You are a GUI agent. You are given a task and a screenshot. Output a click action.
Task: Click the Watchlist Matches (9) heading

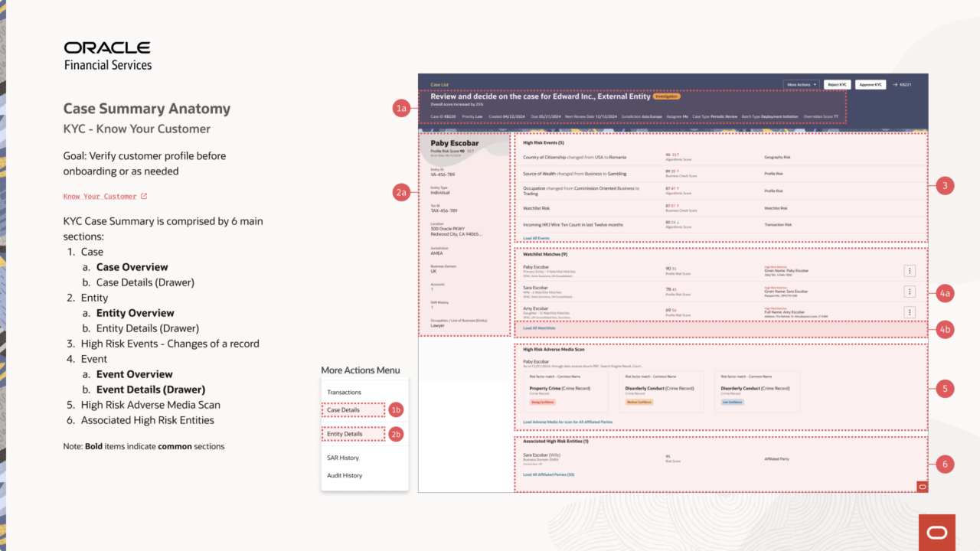545,254
